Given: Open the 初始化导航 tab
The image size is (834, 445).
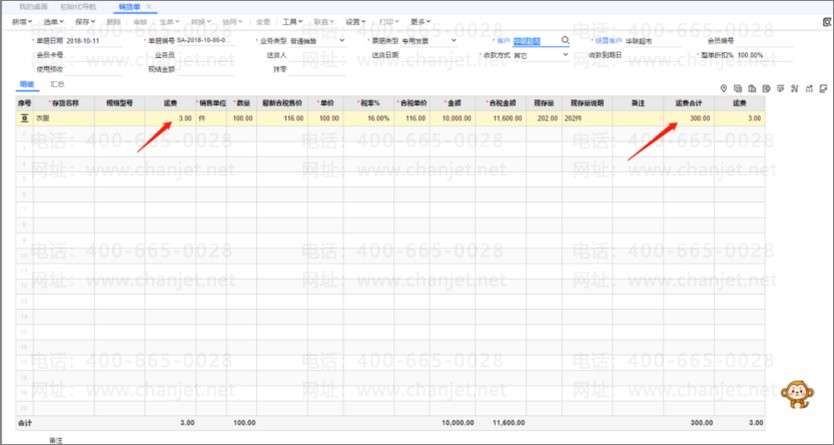Looking at the screenshot, I should pos(76,7).
